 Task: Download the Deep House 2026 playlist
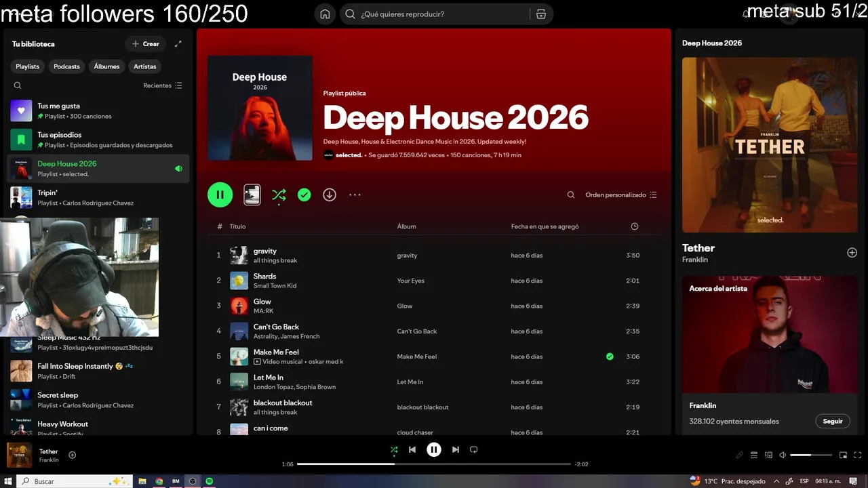coord(330,195)
